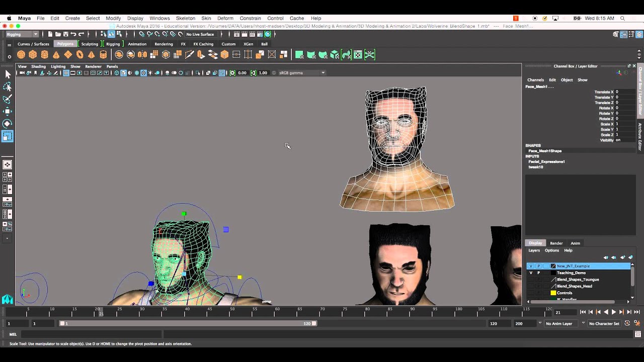Select the arrow Select tool in toolbox

(x=8, y=74)
